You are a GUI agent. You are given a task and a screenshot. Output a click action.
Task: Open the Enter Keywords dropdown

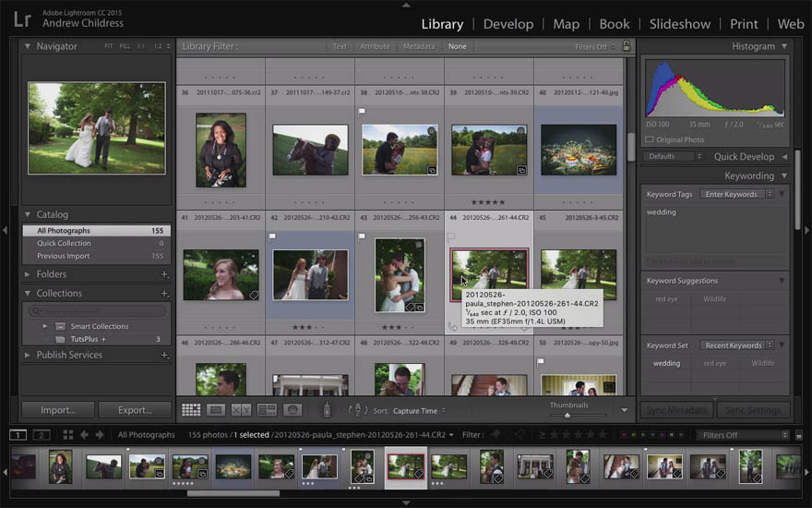coord(736,194)
